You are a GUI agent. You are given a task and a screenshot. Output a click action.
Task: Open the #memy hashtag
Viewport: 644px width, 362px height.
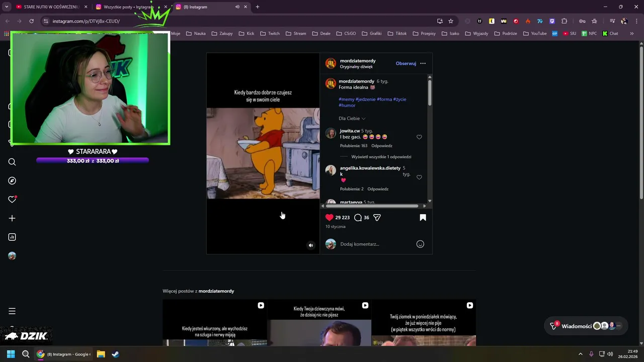[346, 99]
